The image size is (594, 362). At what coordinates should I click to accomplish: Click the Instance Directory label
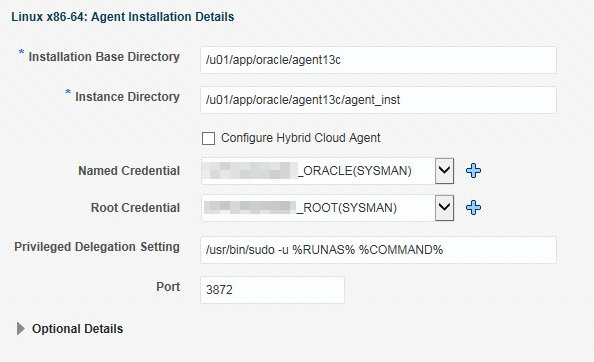pos(127,97)
